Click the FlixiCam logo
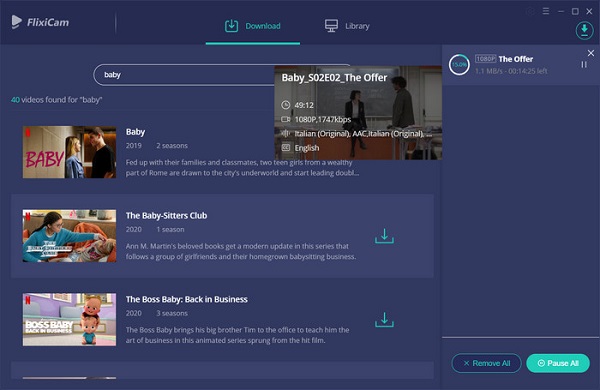 pyautogui.click(x=41, y=22)
